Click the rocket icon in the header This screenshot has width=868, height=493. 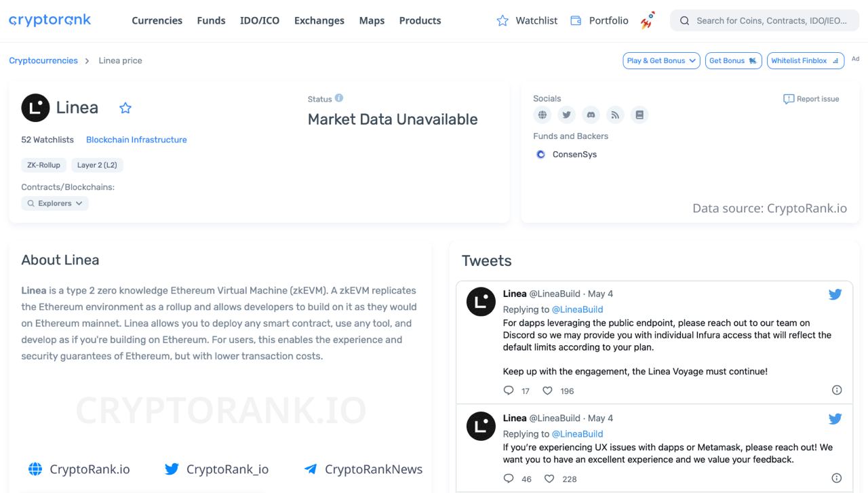(648, 21)
